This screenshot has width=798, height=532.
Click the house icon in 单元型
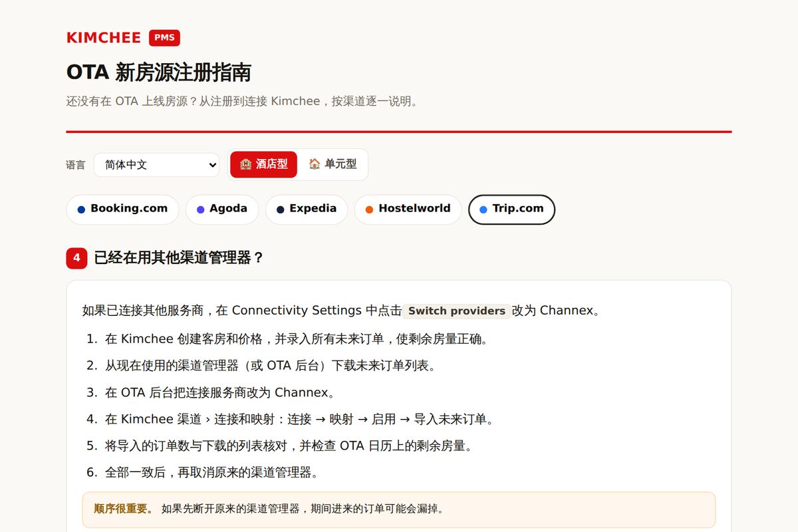(x=315, y=164)
